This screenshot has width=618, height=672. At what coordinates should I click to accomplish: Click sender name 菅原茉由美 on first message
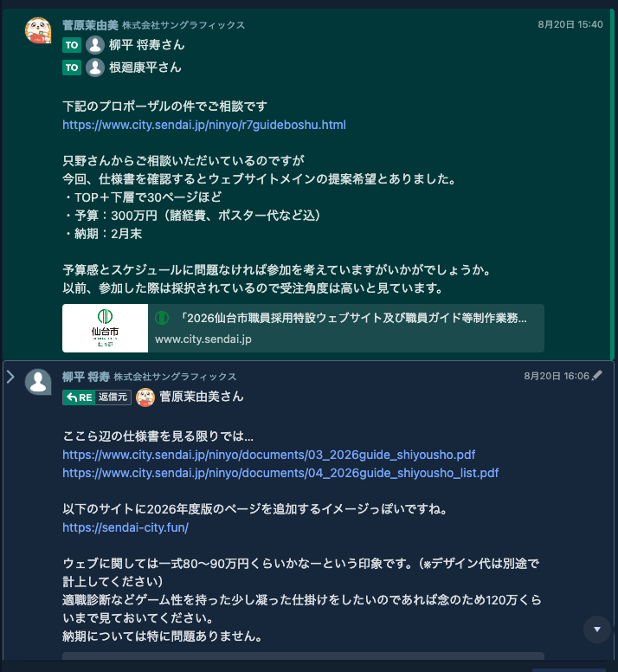(90, 25)
